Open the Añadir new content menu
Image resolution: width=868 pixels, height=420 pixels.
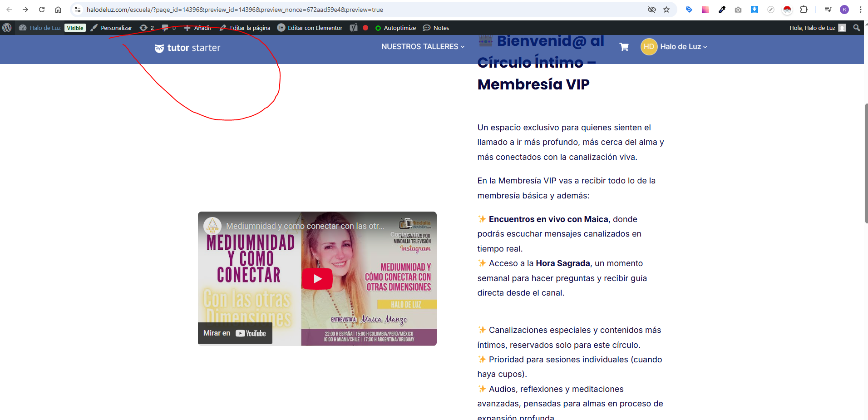pyautogui.click(x=197, y=28)
